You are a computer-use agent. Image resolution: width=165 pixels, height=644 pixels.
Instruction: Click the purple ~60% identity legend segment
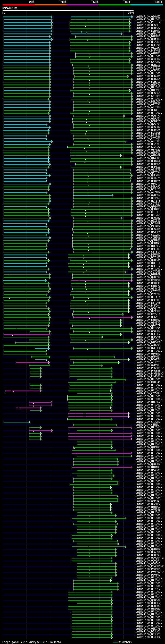click(x=82, y=5)
